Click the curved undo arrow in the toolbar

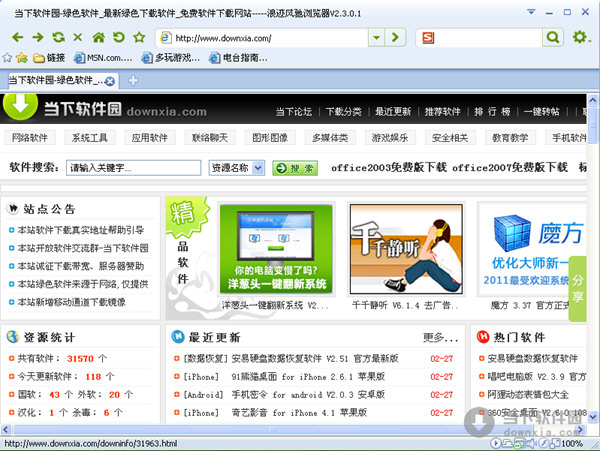[119, 37]
